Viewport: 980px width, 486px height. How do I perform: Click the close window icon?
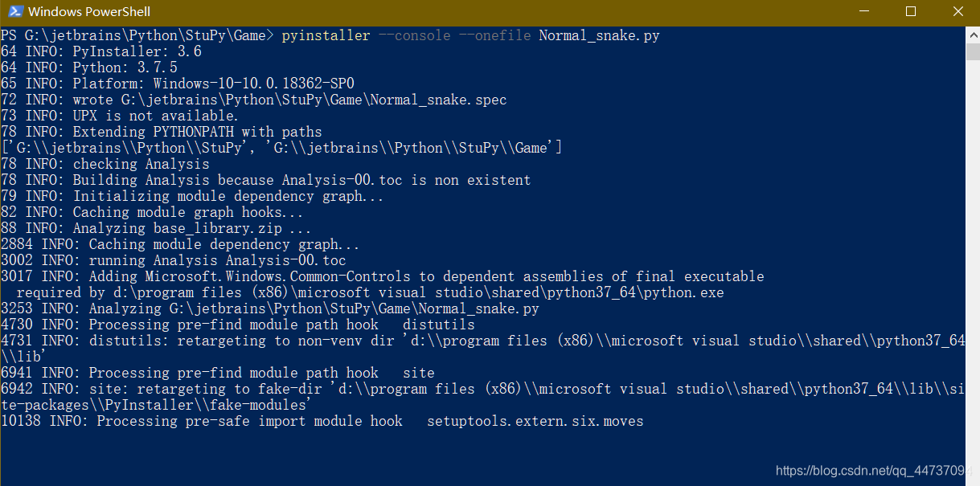coord(957,11)
